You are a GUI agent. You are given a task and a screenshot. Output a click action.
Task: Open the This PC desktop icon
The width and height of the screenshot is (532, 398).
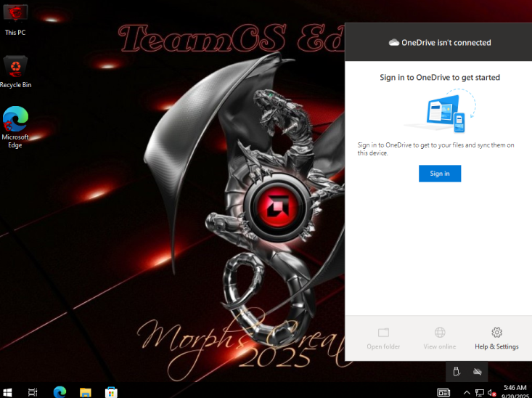pos(15,20)
